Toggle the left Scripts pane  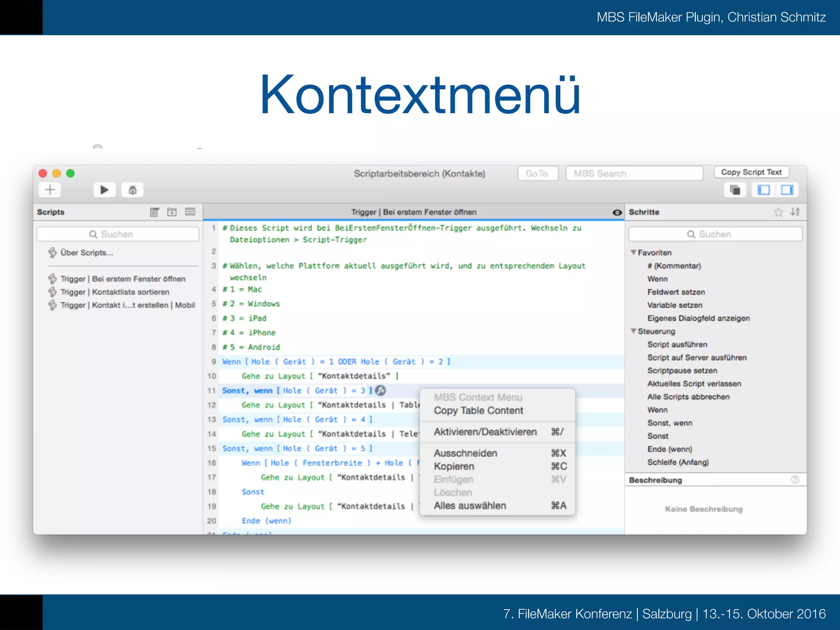[x=763, y=189]
